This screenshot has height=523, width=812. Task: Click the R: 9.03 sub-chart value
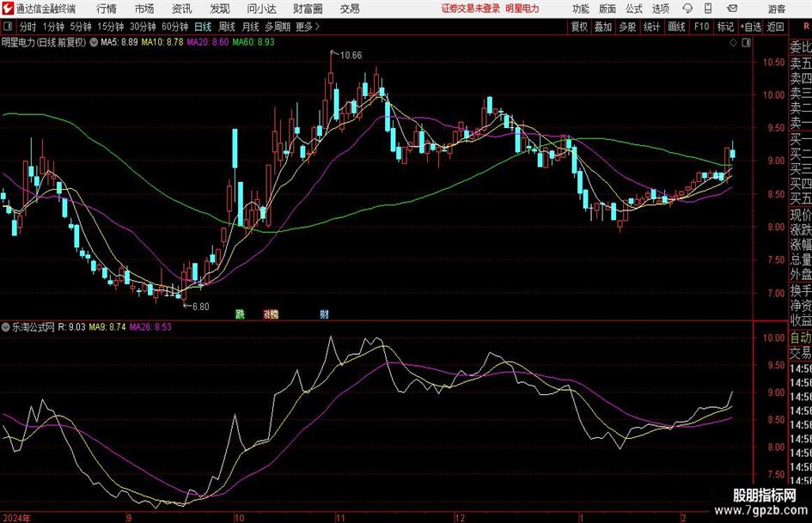coord(71,326)
